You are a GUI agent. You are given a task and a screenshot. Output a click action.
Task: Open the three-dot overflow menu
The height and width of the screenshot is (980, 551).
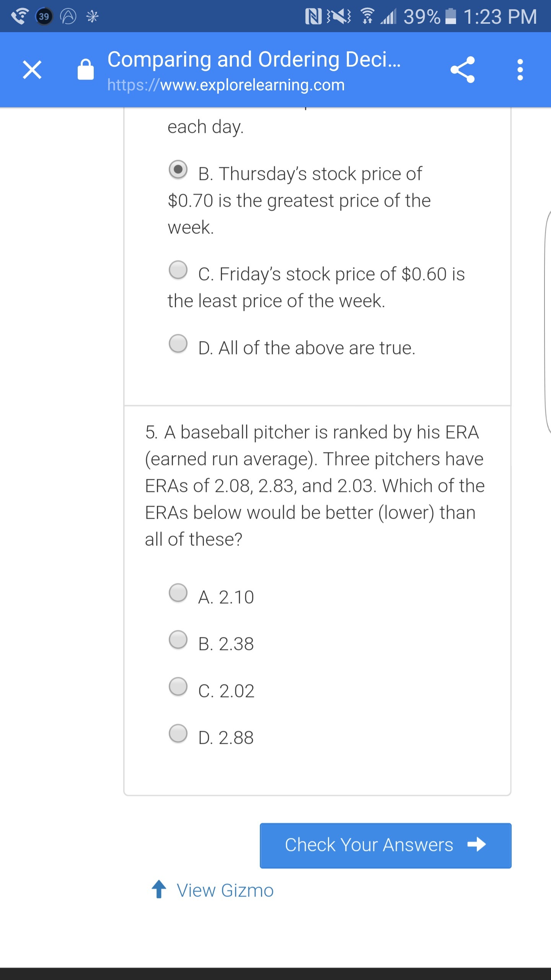point(520,70)
